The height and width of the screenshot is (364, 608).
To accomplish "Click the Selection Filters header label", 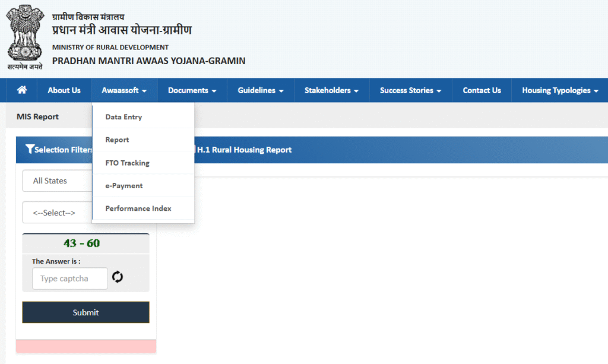I will coord(63,150).
